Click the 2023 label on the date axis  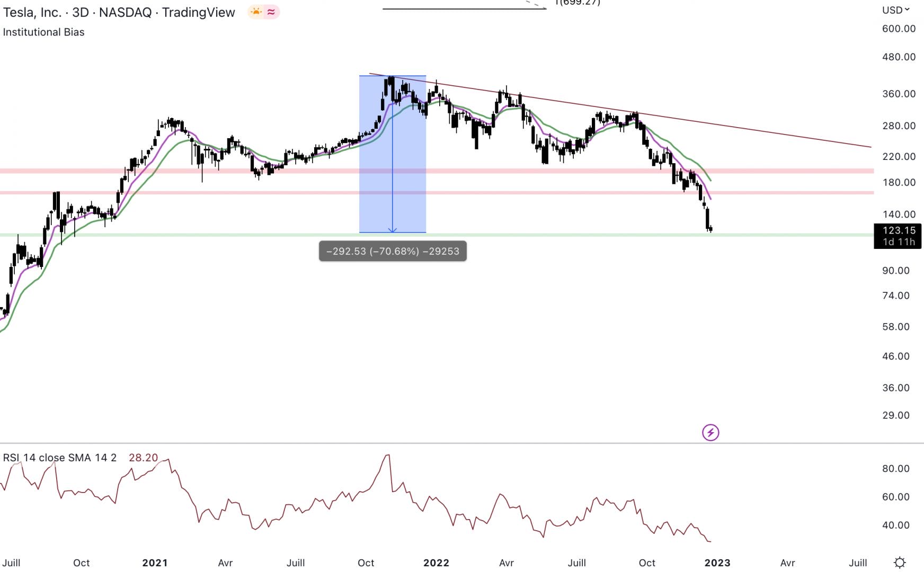point(718,563)
